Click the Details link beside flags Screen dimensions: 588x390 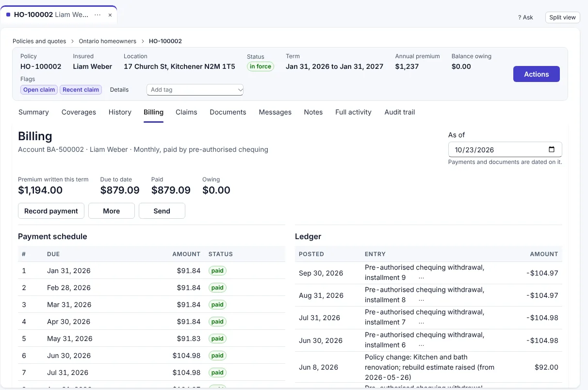tap(119, 90)
